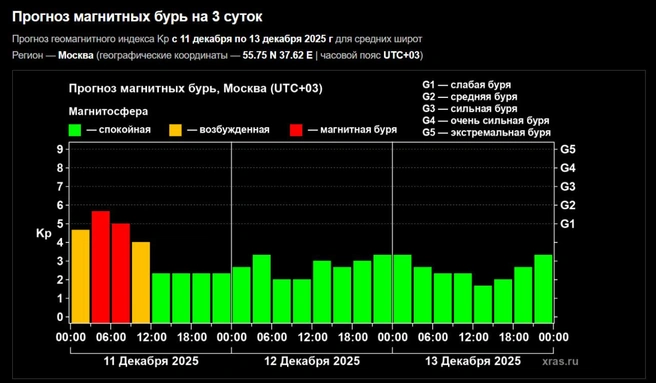The width and height of the screenshot is (656, 383).
Task: Click the green "спокойная" legend swatch
Action: (x=75, y=130)
